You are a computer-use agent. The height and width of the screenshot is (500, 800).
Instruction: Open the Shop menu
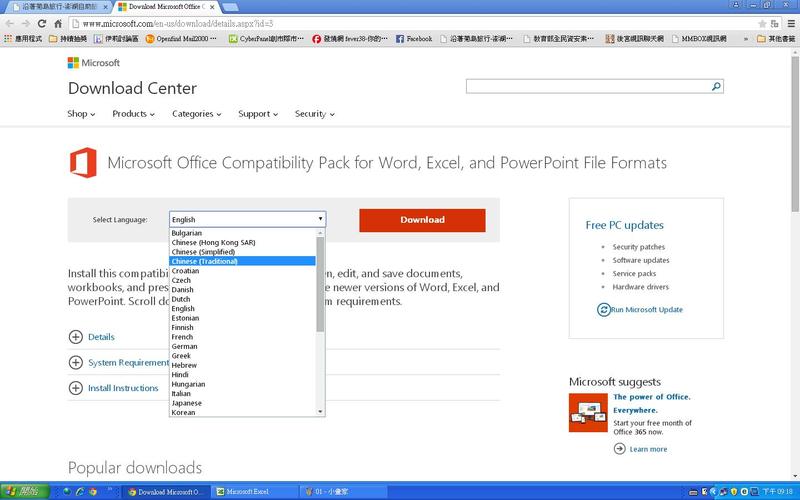pyautogui.click(x=81, y=114)
